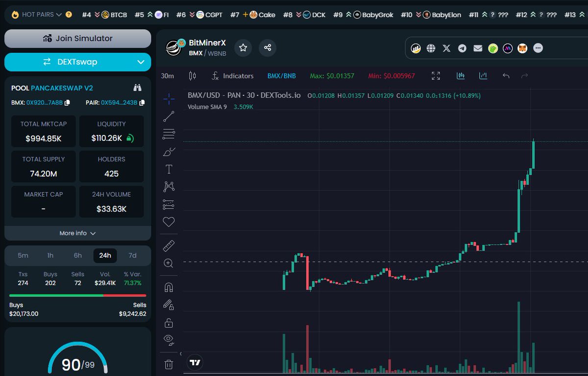Undo the last chart action
Screen dimensions: 588x376
pos(506,76)
